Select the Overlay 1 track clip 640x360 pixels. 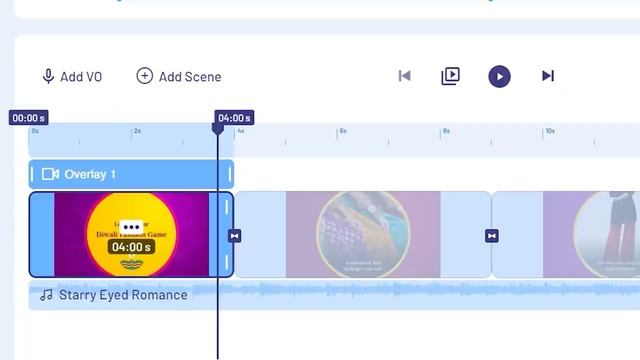[131, 174]
